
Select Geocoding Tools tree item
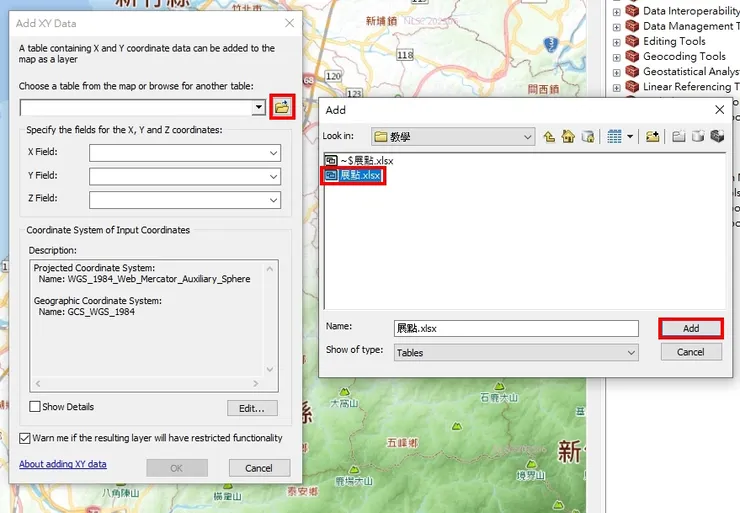point(684,56)
